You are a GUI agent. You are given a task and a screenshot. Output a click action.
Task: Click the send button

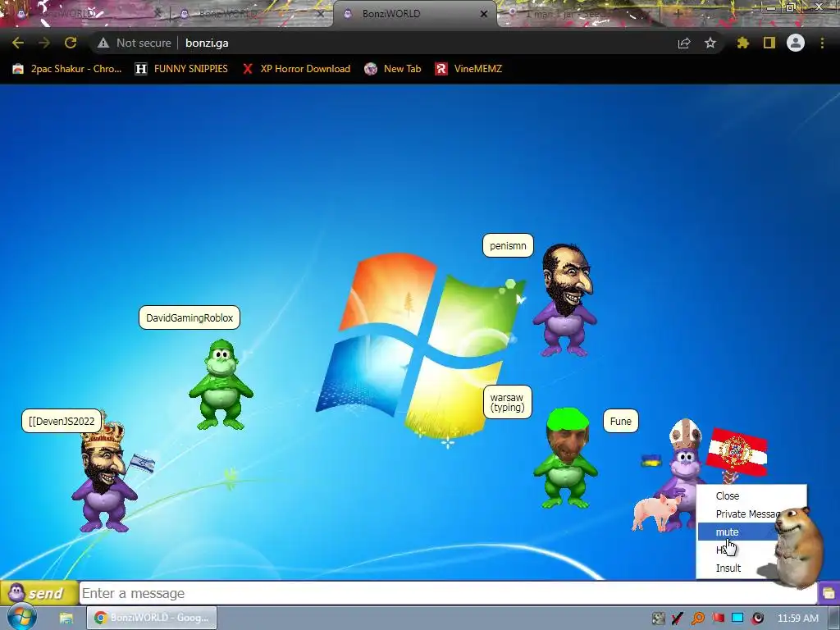tap(39, 593)
